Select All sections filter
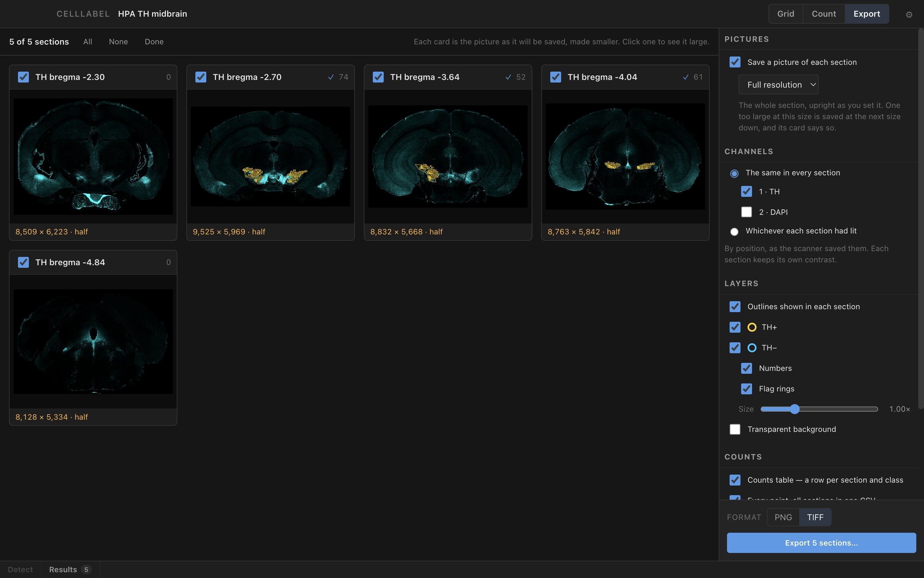The width and height of the screenshot is (924, 578). (87, 42)
